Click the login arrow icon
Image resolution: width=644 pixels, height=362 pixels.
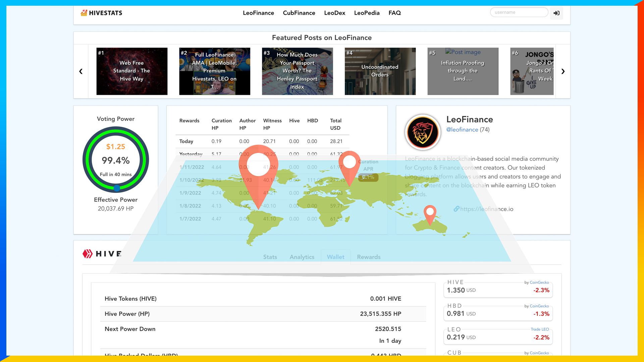click(x=556, y=13)
